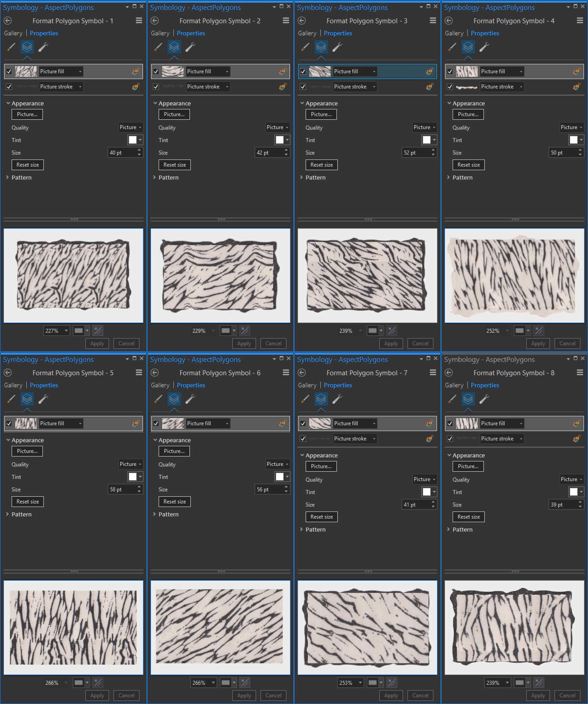
Task: Switch to Gallery tab in Symbol - 1
Action: click(13, 33)
